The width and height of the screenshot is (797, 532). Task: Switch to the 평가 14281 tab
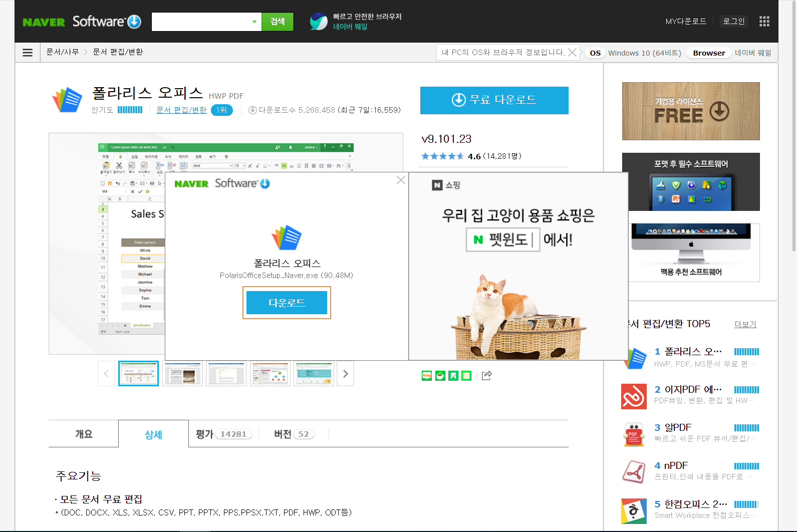pos(223,434)
